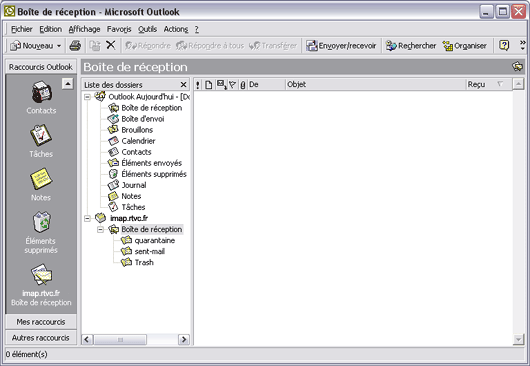This screenshot has height=366, width=530.
Task: Select the Brouillons folder
Action: [x=130, y=130]
